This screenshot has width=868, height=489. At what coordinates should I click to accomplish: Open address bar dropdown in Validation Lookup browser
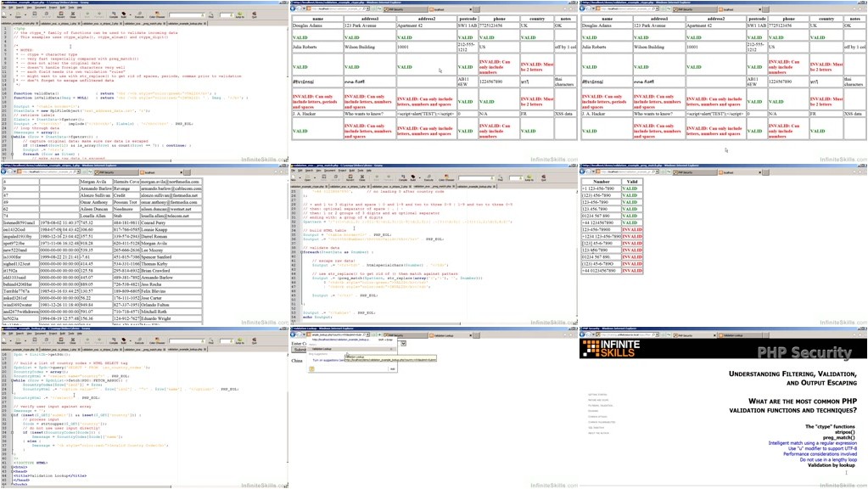coord(367,334)
